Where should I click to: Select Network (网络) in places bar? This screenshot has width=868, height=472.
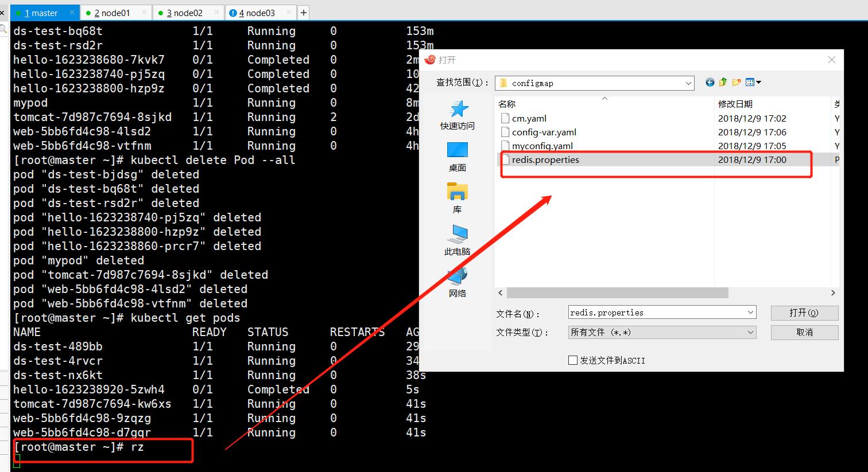457,283
